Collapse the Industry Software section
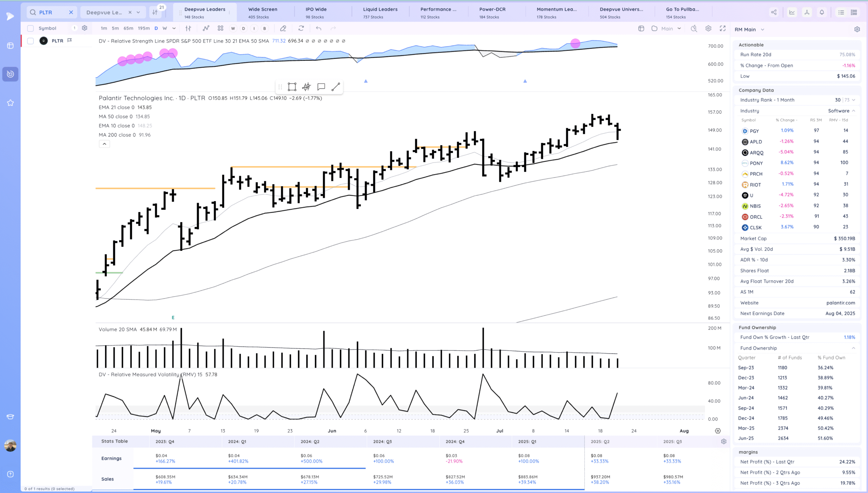Image resolution: width=868 pixels, height=493 pixels. point(853,111)
